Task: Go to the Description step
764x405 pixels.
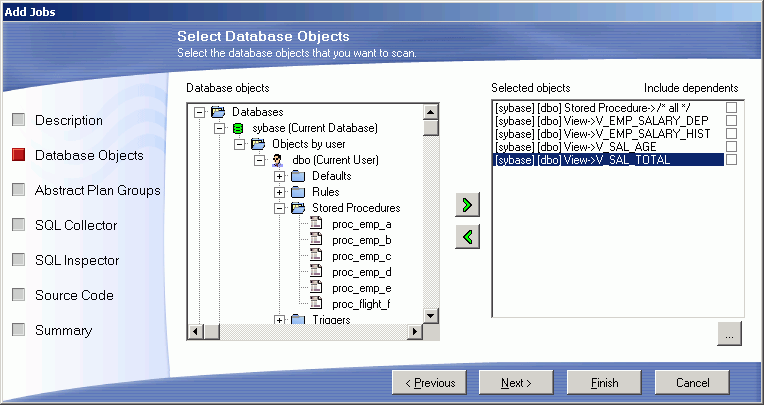Action: coord(69,120)
